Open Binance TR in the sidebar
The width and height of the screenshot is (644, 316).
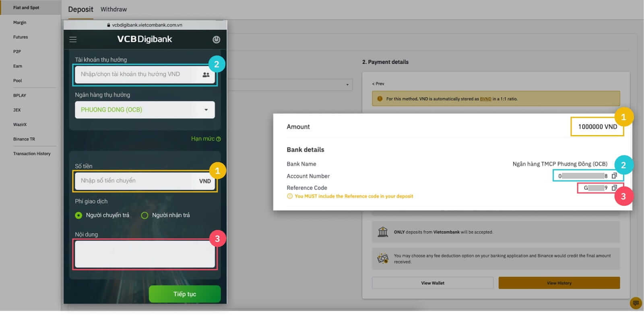(x=24, y=139)
